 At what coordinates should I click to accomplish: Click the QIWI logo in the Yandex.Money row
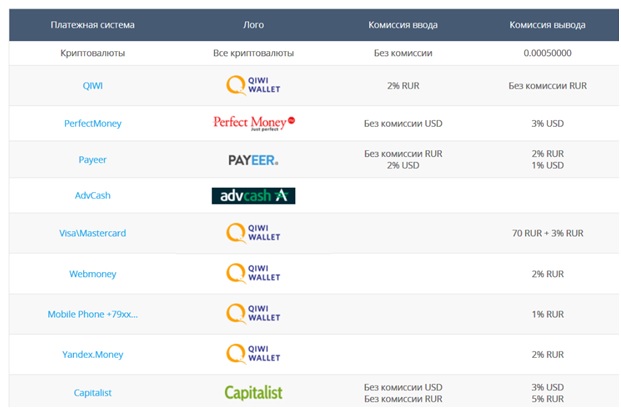pos(253,354)
